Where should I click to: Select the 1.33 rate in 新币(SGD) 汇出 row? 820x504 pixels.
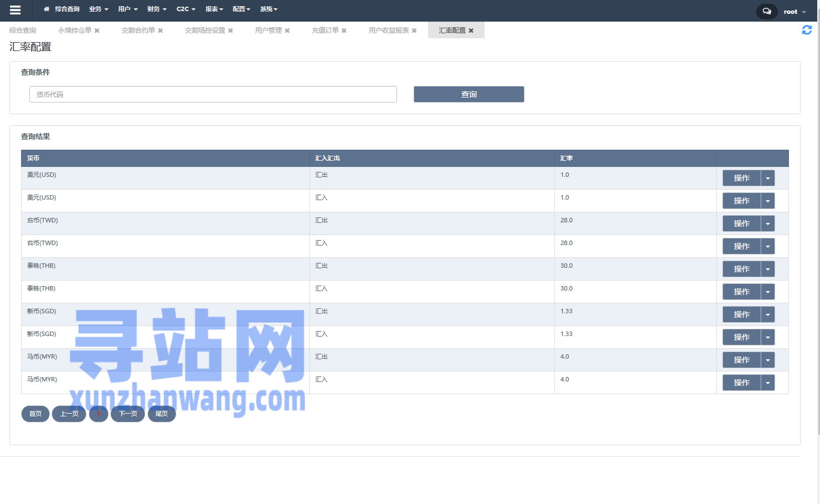pos(567,311)
